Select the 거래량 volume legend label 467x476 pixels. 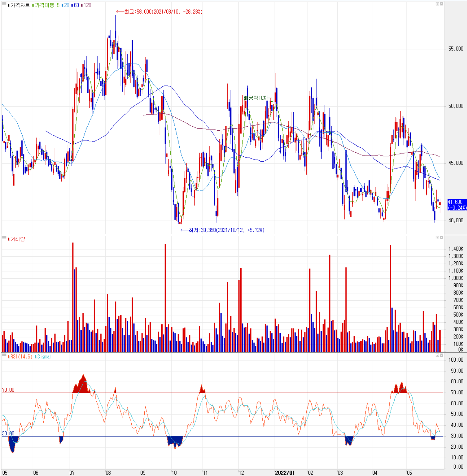(x=18, y=239)
